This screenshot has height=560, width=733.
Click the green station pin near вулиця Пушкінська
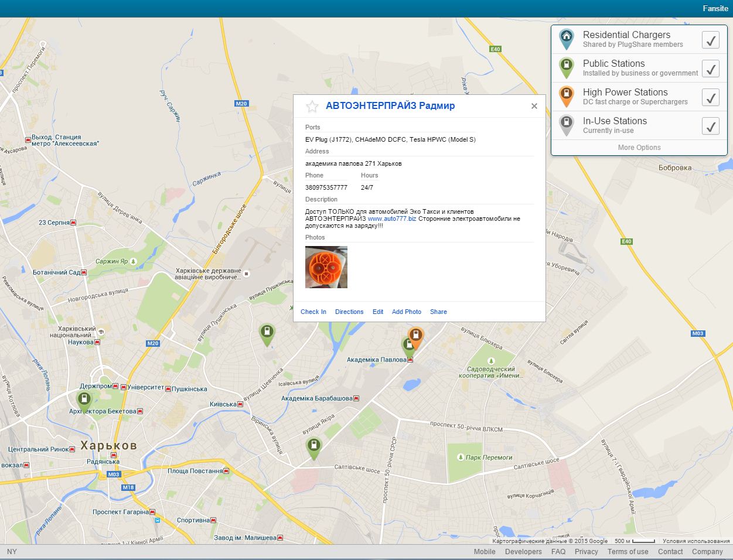click(267, 333)
